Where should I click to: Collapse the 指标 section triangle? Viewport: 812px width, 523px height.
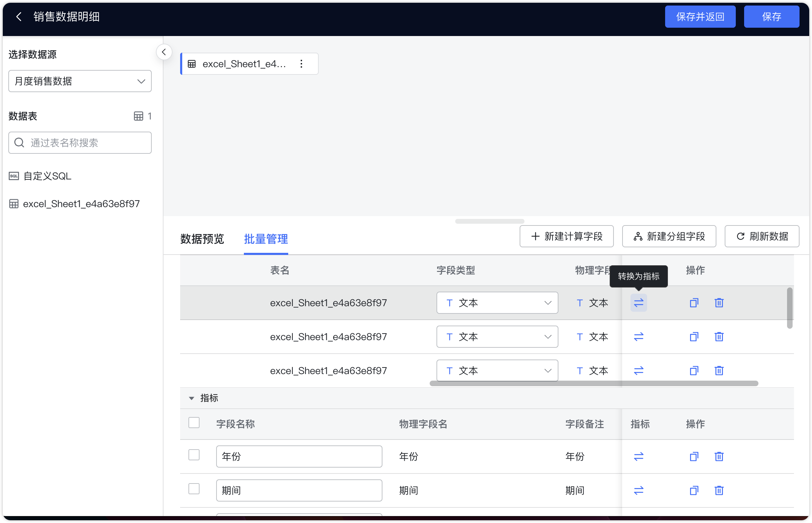(x=191, y=398)
